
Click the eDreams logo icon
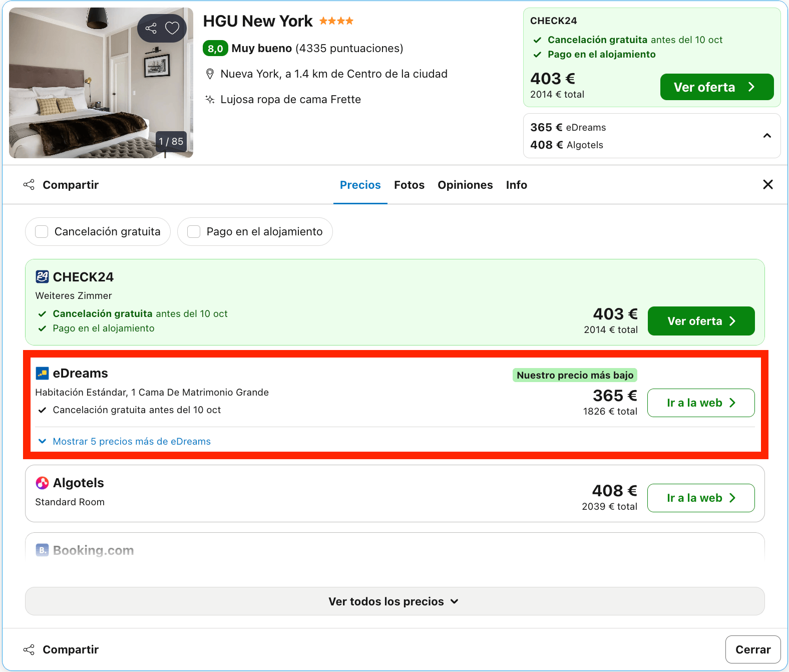pos(42,373)
